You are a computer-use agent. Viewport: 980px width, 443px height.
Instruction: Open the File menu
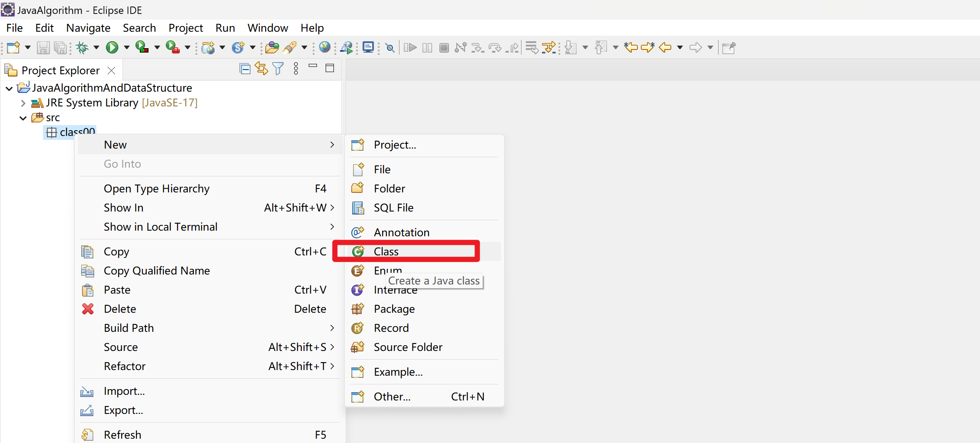[x=14, y=28]
